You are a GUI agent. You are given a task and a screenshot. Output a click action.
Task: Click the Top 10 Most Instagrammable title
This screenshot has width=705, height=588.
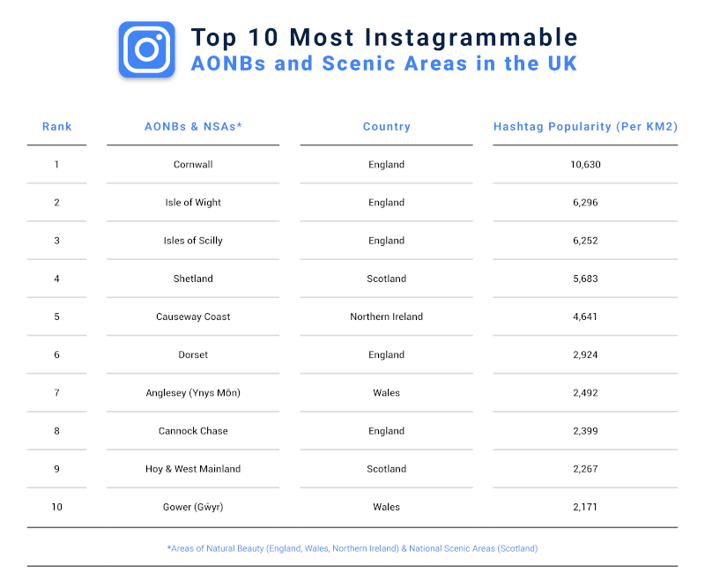[x=384, y=37]
